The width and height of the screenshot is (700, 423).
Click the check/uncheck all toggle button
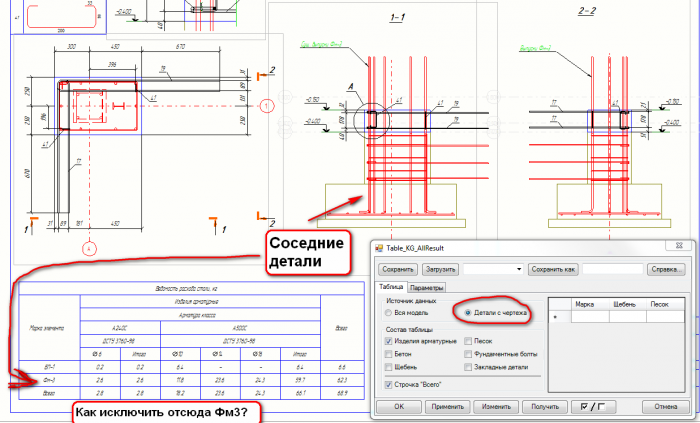[x=594, y=406]
